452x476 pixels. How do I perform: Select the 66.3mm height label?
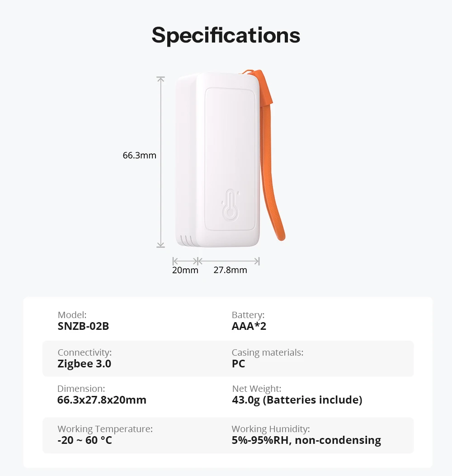(139, 156)
